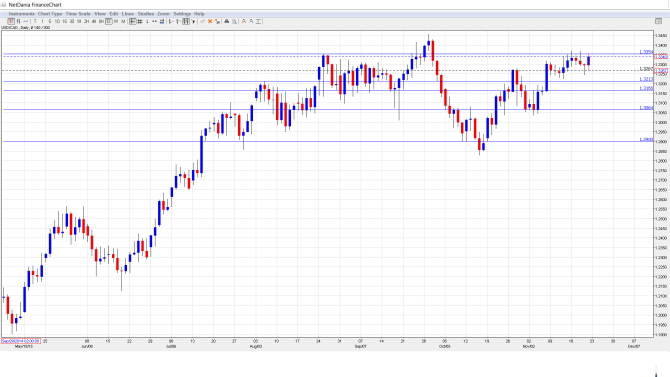
Task: Click the panel icon at top right
Action: click(658, 21)
